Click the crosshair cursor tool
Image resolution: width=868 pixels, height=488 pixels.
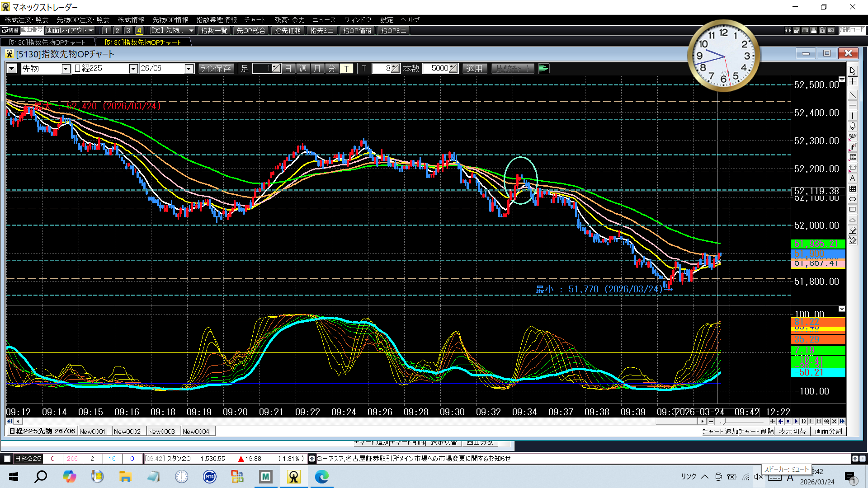853,82
